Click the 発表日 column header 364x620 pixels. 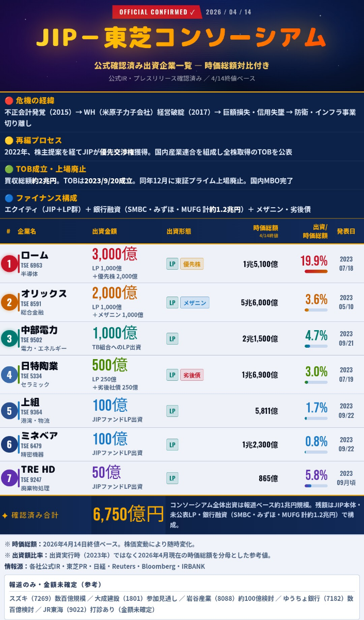coord(346,231)
